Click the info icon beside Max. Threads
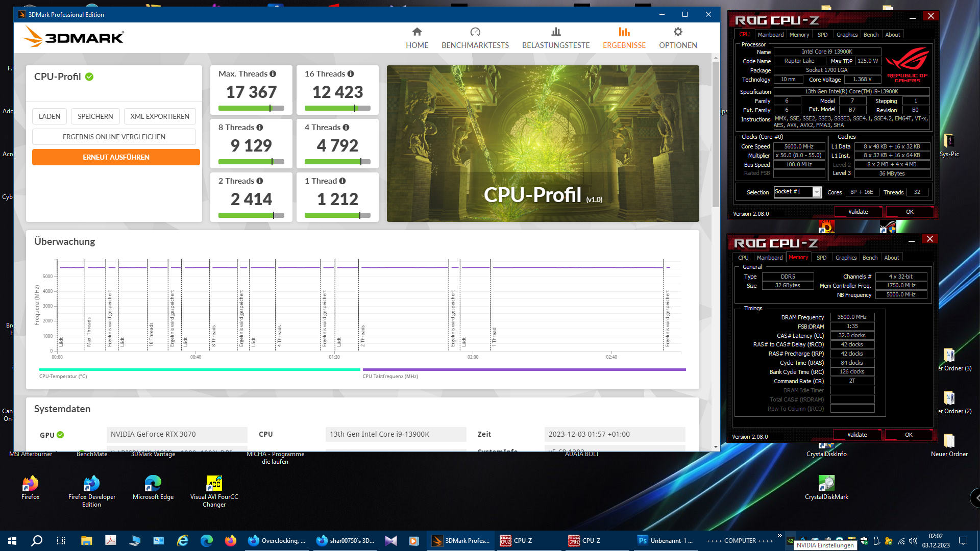Image resolution: width=980 pixels, height=551 pixels. pos(273,74)
